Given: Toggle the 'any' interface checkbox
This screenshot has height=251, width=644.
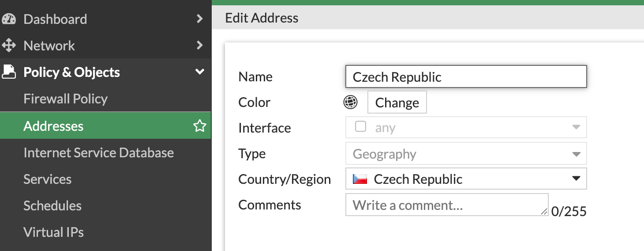Looking at the screenshot, I should 360,127.
